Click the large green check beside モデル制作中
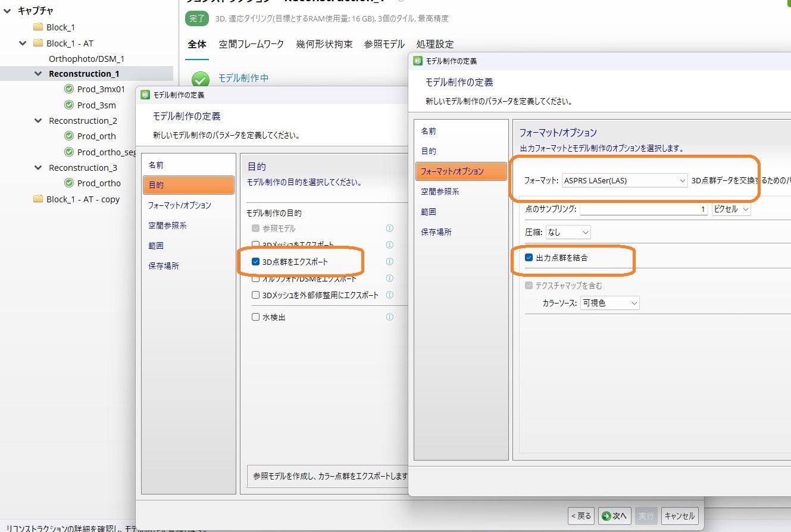This screenshot has width=791, height=532. (201, 80)
